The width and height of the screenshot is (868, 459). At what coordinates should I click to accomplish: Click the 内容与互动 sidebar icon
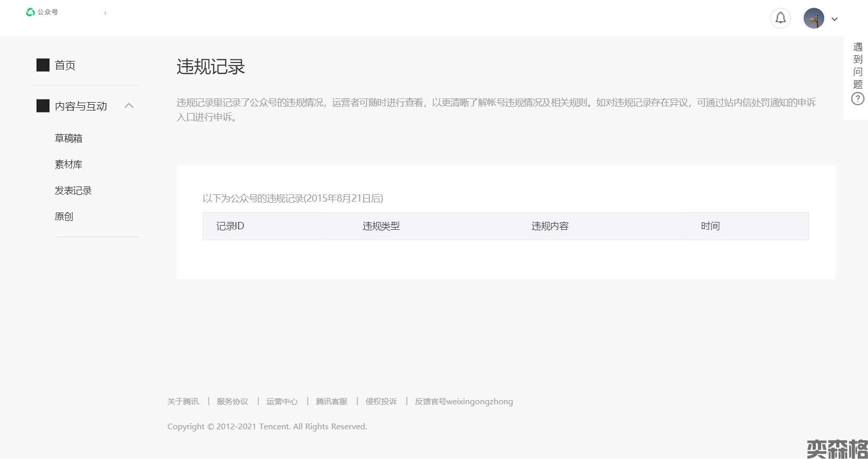43,106
